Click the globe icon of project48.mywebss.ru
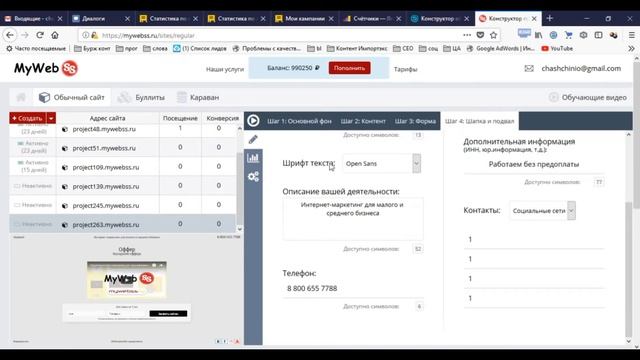 (x=64, y=129)
